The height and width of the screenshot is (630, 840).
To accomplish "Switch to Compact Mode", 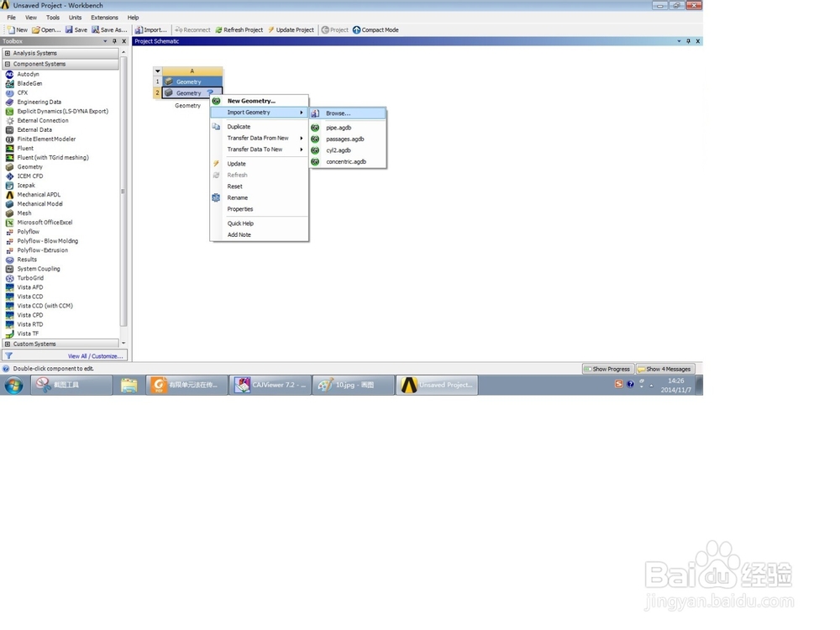I will 375,30.
